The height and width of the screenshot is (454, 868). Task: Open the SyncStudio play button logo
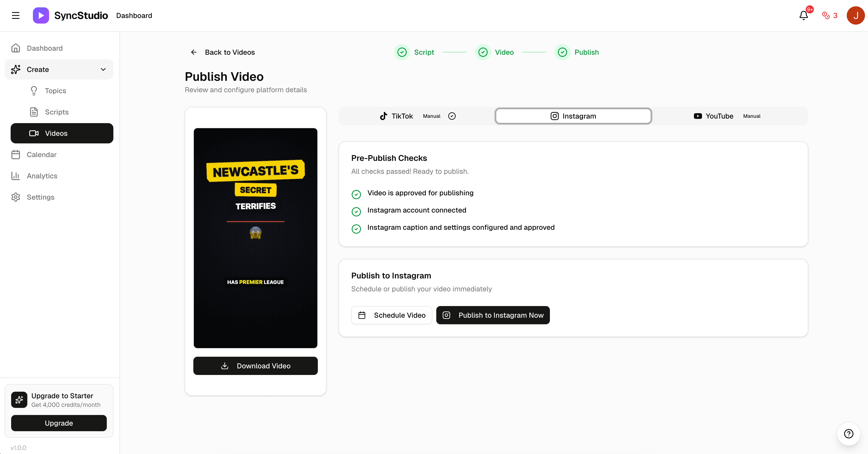[40, 15]
